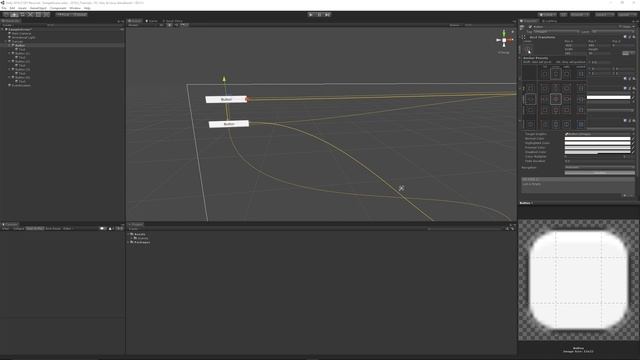Open the Collab button in toolbar
Viewport: 640px width, 360px height.
click(547, 14)
